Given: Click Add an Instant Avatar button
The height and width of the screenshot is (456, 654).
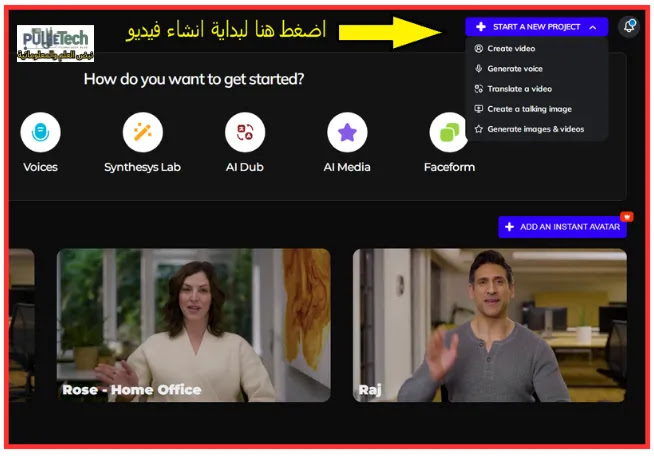Looking at the screenshot, I should click(x=562, y=227).
